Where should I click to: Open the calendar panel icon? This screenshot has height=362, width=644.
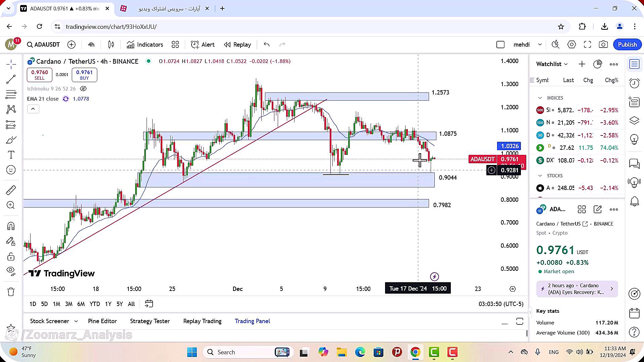[x=634, y=313]
